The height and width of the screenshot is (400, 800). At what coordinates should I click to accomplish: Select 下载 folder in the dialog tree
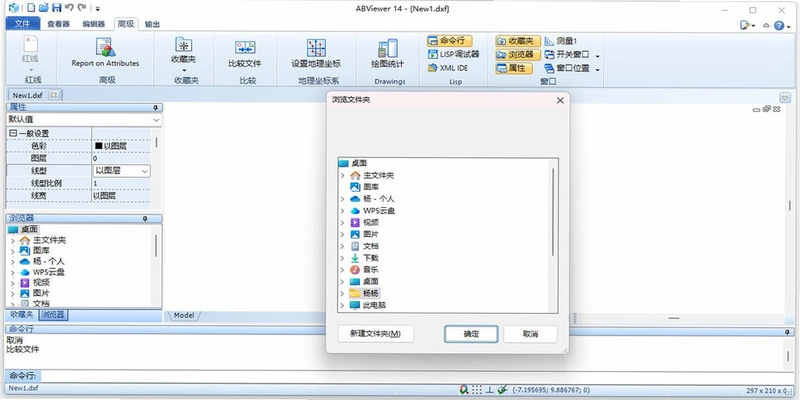coord(371,258)
